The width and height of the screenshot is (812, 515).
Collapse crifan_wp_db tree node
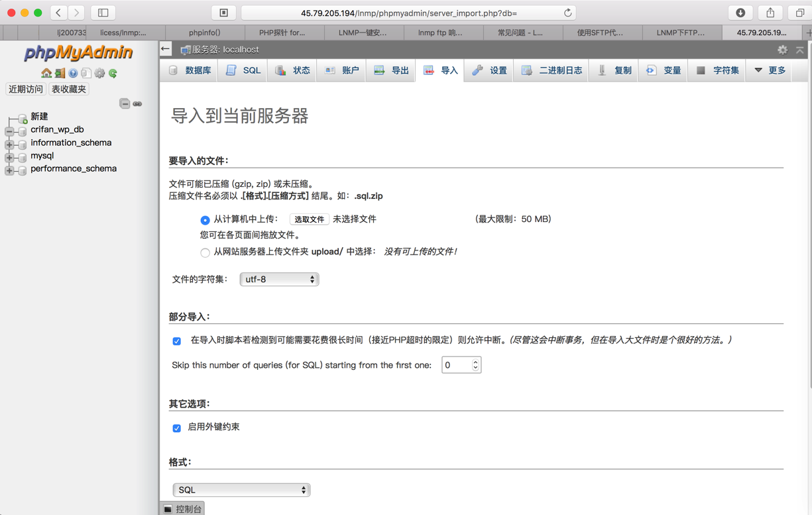click(9, 131)
